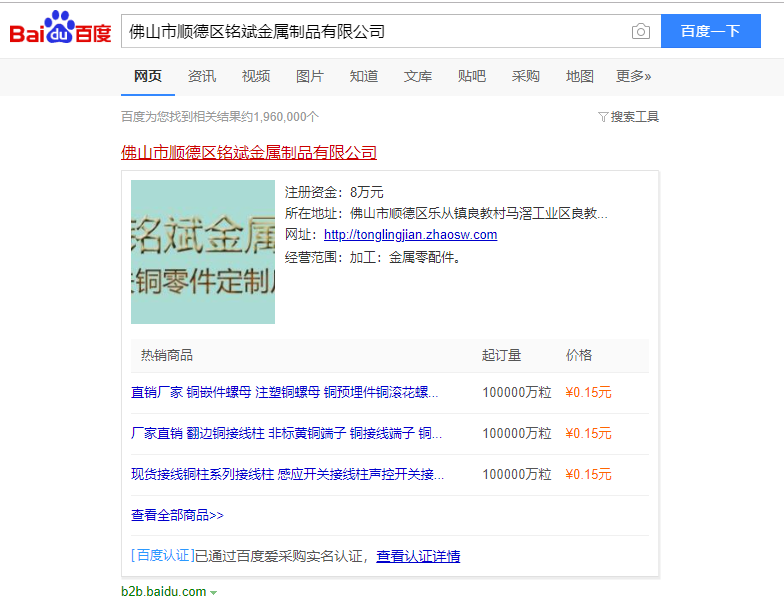The image size is (784, 600).
Task: Open 查看认证详情 link
Action: tap(418, 556)
